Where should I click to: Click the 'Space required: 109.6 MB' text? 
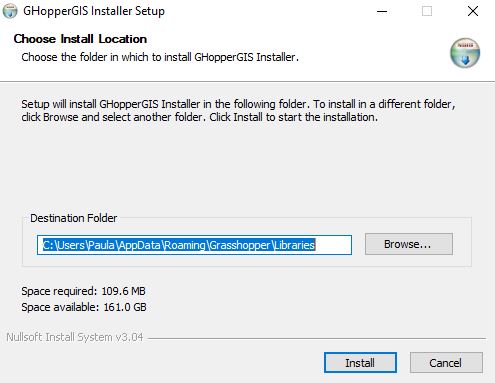tap(83, 291)
